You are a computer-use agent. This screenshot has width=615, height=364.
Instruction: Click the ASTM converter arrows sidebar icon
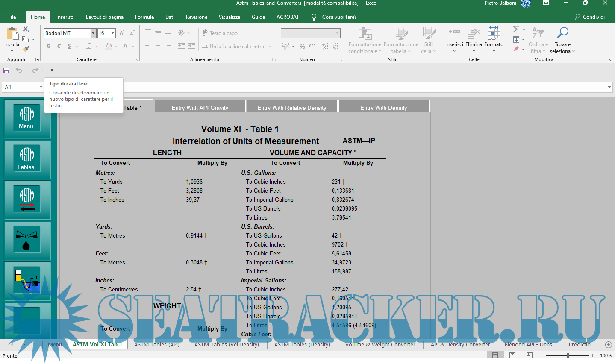coord(27,199)
